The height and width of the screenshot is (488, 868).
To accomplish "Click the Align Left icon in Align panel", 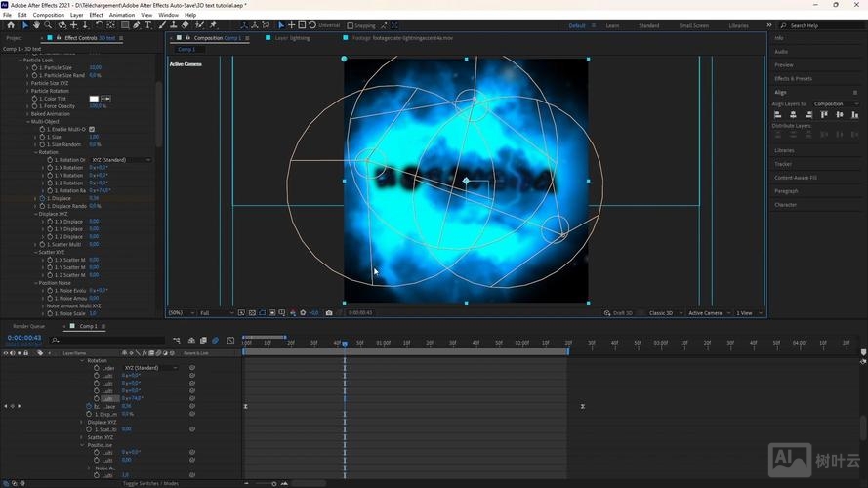I will [778, 114].
